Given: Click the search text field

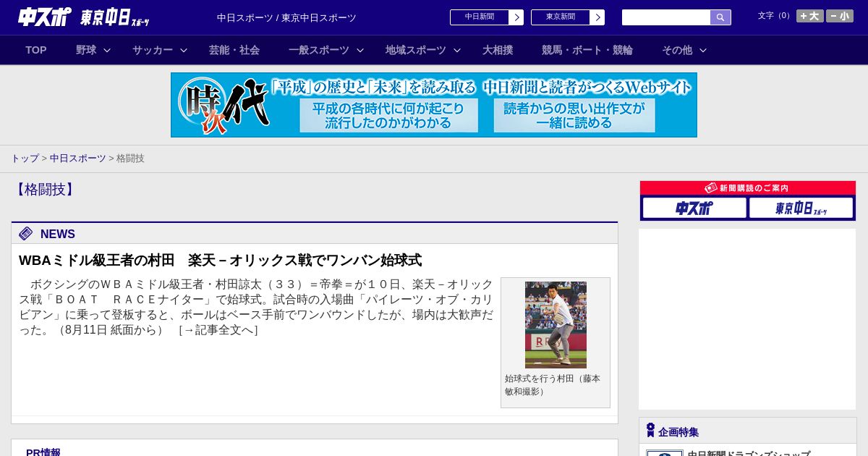Looking at the screenshot, I should [666, 17].
